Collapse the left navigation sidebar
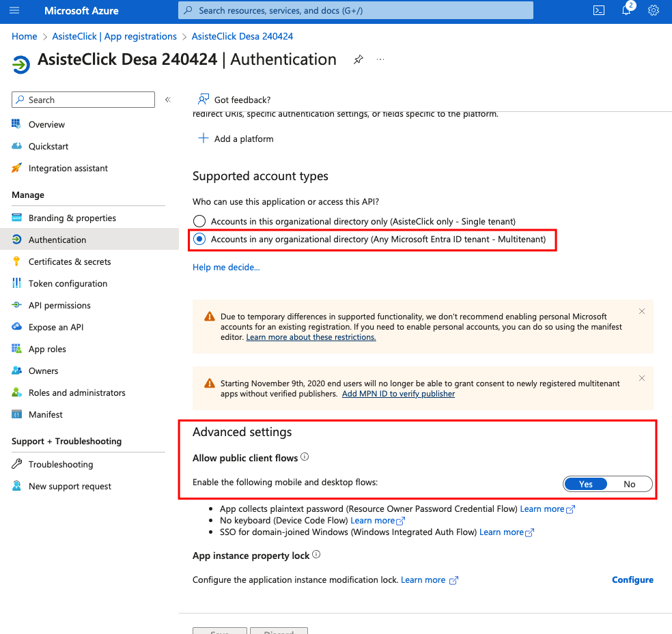The height and width of the screenshot is (634, 672). point(167,99)
